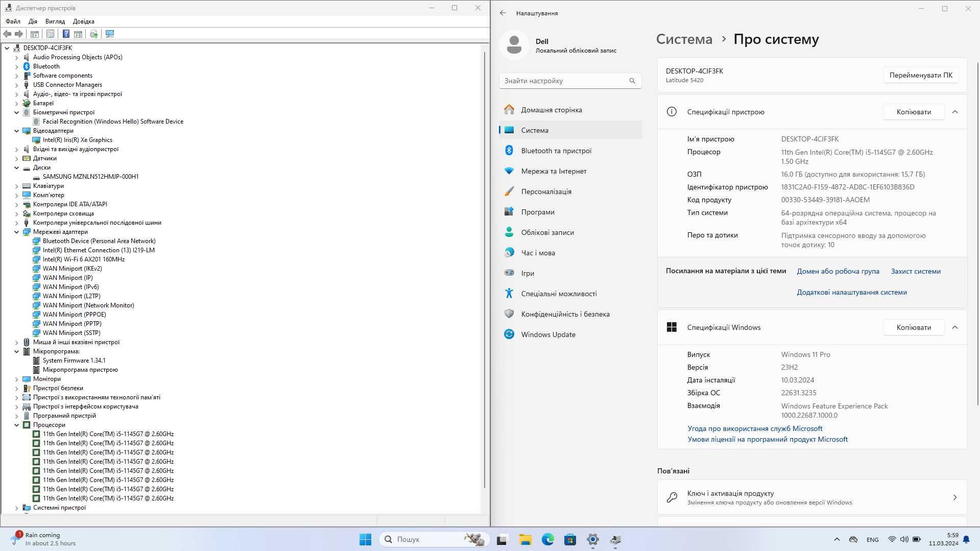The image size is (980, 551).
Task: Click the Intel Iris Xe Graphics adapter icon
Action: click(x=36, y=140)
